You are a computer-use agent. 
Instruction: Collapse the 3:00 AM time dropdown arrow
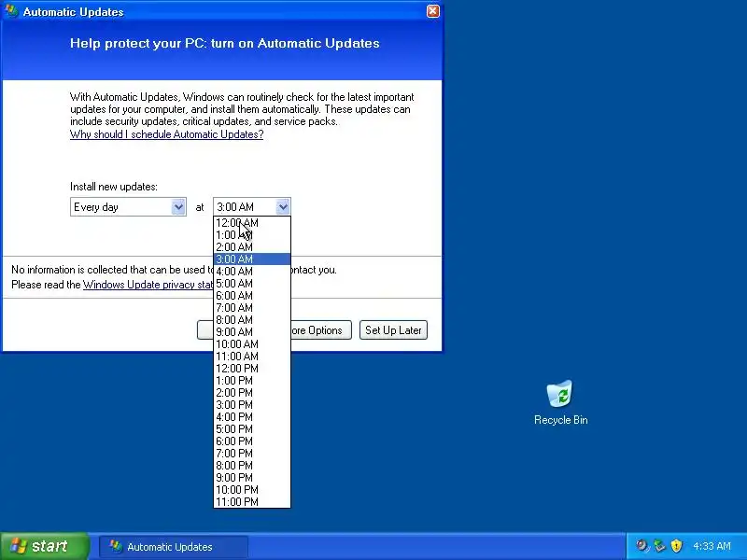click(x=283, y=207)
